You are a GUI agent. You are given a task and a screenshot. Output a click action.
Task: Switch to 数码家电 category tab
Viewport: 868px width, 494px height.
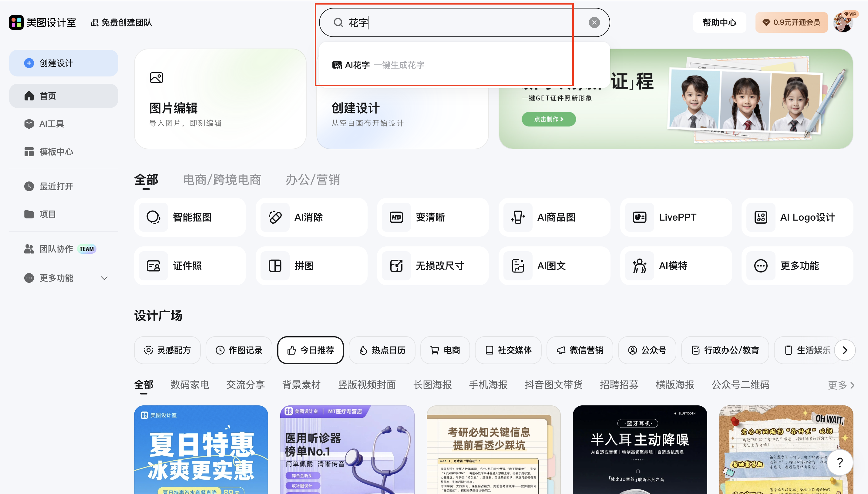[x=190, y=385]
